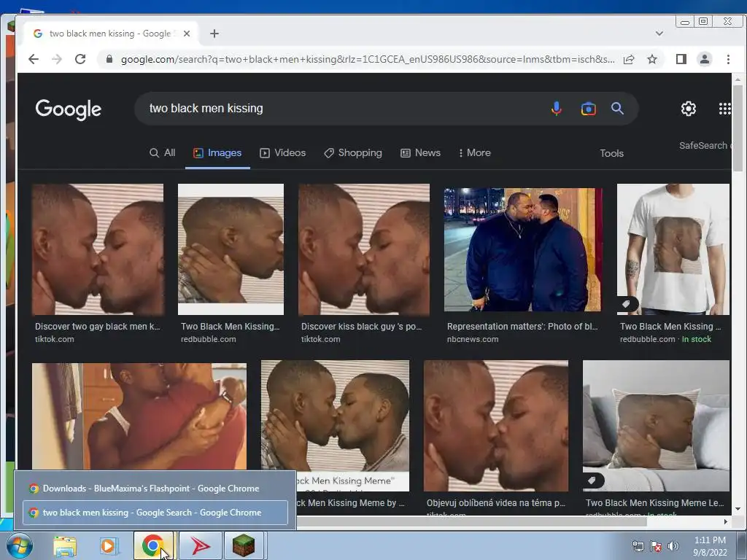This screenshot has width=747, height=560.
Task: Click product tag icon on pillow image
Action: [592, 481]
